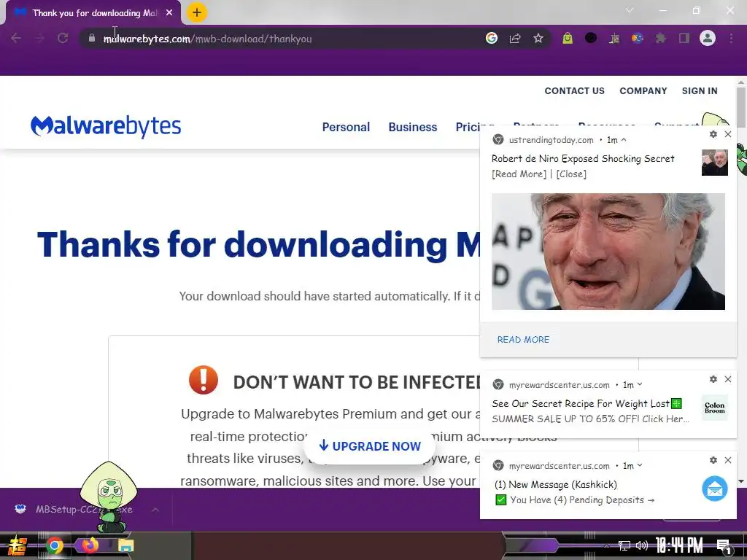The width and height of the screenshot is (747, 560).
Task: Collapse the ustrendingtoday.com notification chevron
Action: click(624, 140)
